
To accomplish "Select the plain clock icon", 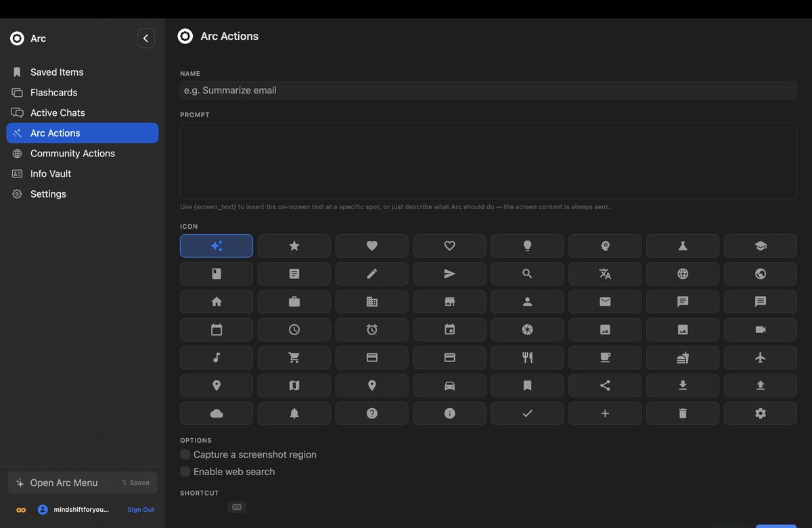I will 294,330.
